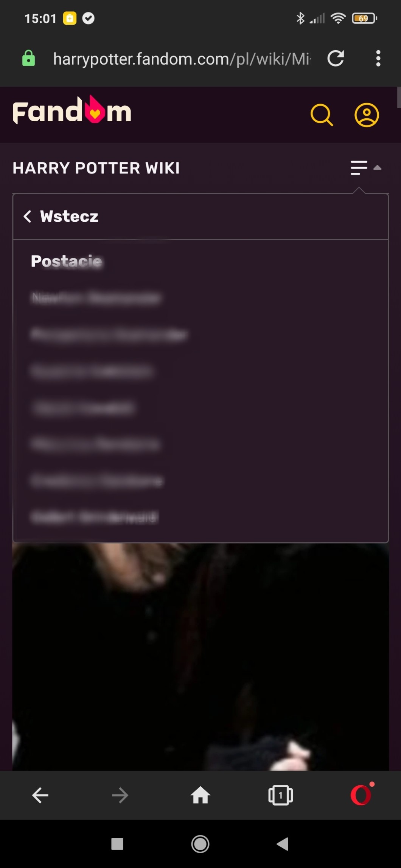The width and height of the screenshot is (401, 868).
Task: Tap the blurred article image below menu
Action: (201, 657)
